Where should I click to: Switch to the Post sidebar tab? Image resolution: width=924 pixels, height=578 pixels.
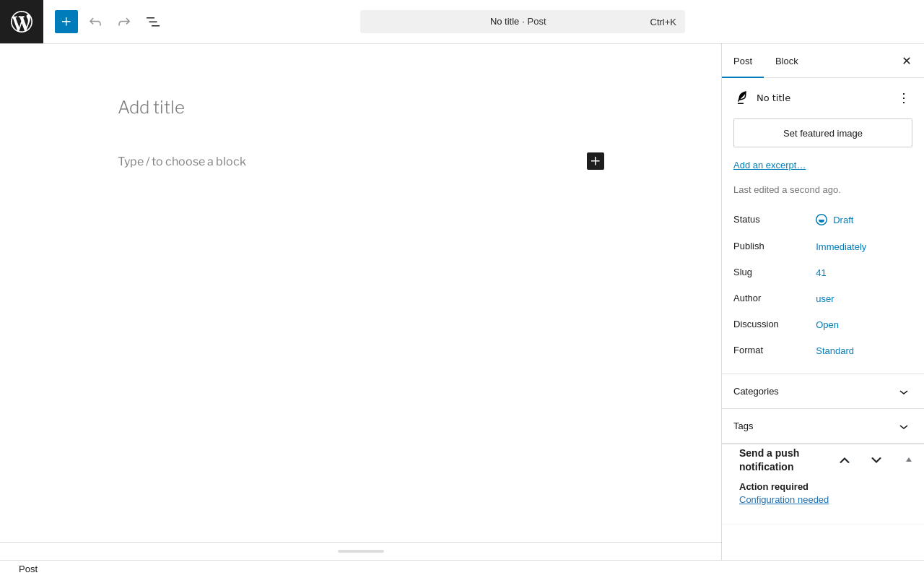pyautogui.click(x=743, y=61)
